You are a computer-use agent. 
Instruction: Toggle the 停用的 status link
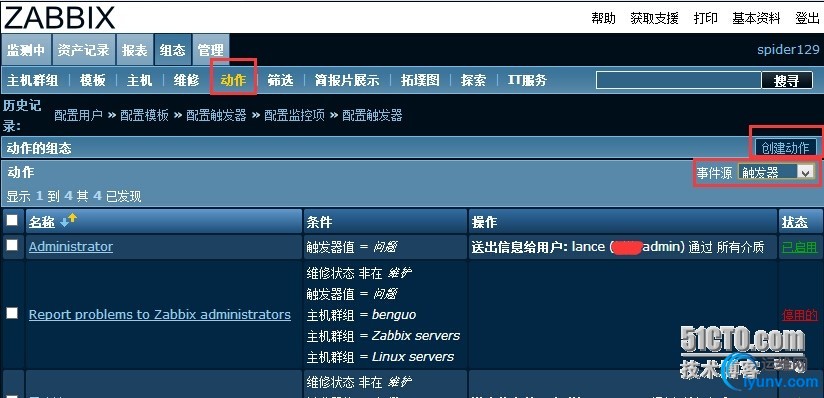(x=800, y=315)
